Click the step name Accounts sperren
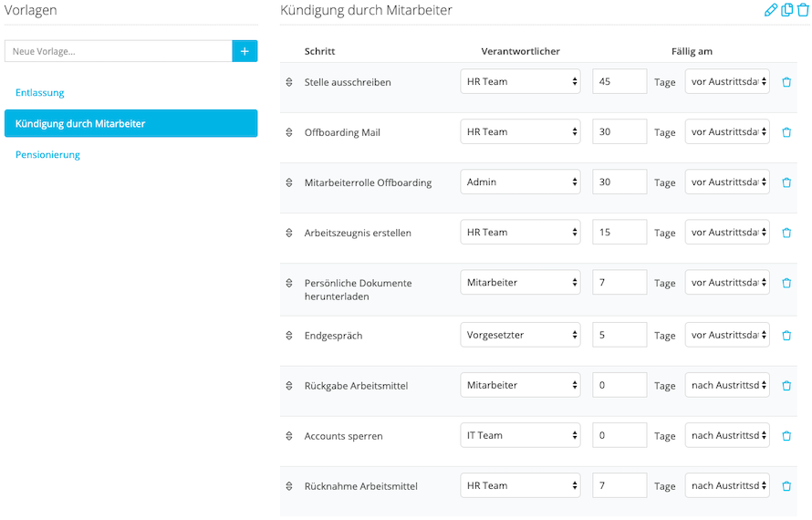Image resolution: width=812 pixels, height=520 pixels. click(x=343, y=436)
